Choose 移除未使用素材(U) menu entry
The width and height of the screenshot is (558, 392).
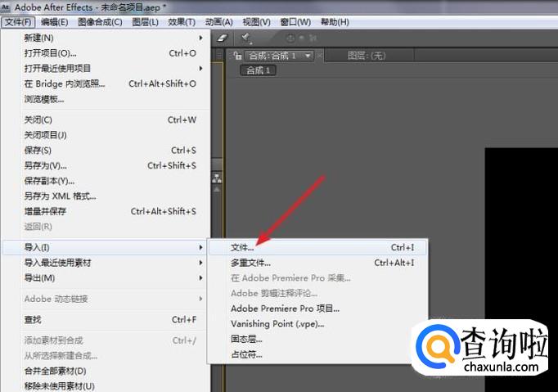click(x=106, y=386)
